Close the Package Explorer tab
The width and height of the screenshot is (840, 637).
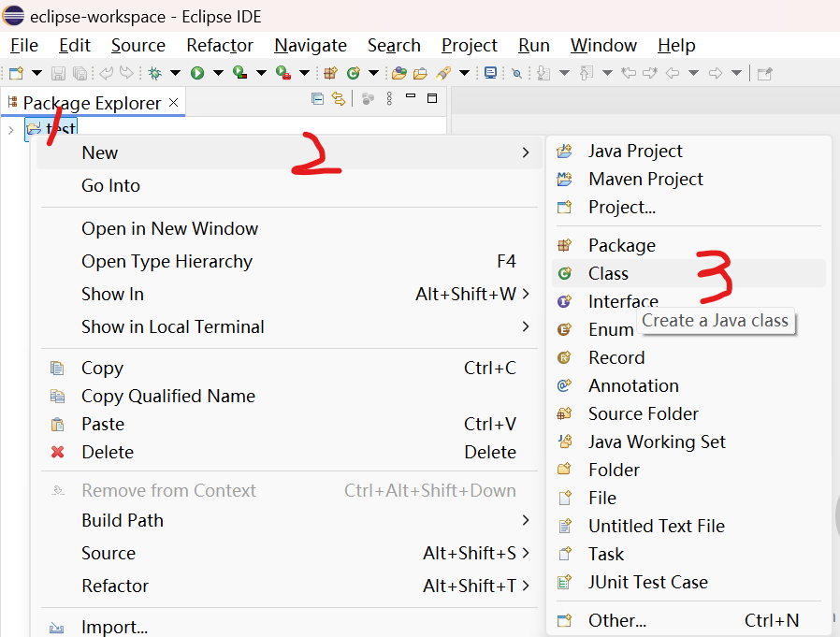click(174, 102)
